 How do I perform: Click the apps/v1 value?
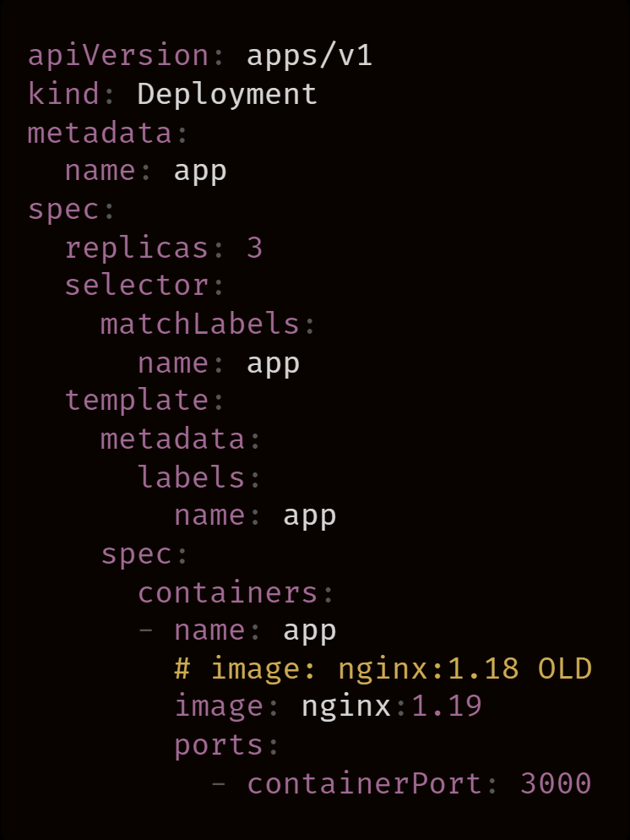309,56
